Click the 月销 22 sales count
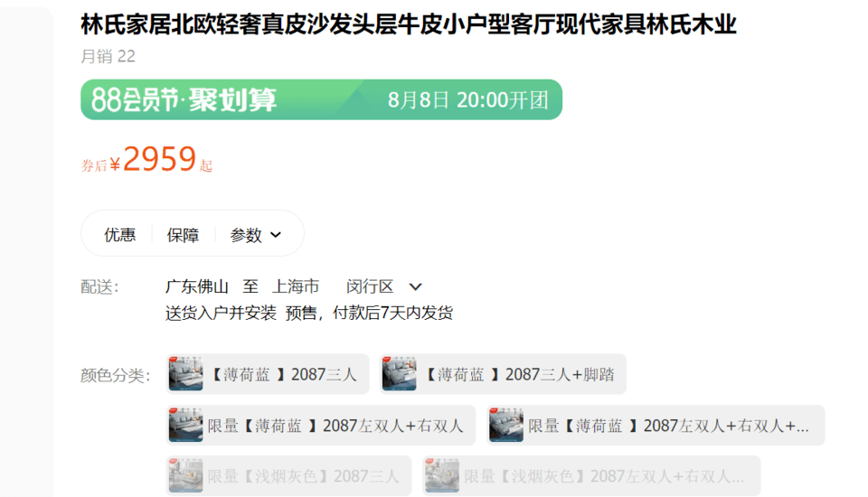 click(x=108, y=56)
